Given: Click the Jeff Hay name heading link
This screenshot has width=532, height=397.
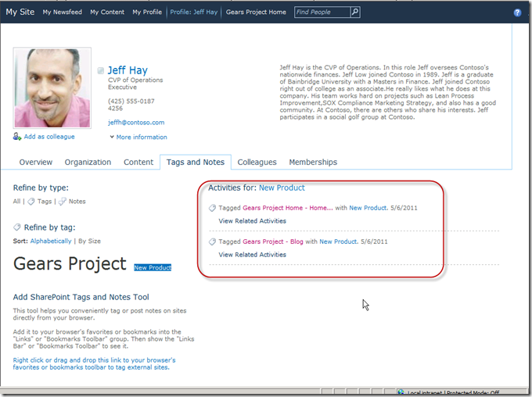Looking at the screenshot, I should [128, 70].
